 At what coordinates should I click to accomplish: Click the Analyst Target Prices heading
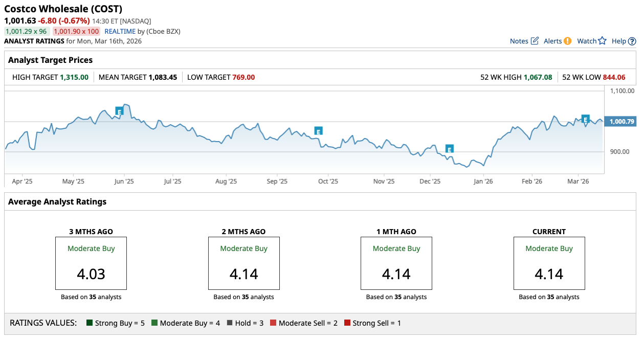point(51,60)
